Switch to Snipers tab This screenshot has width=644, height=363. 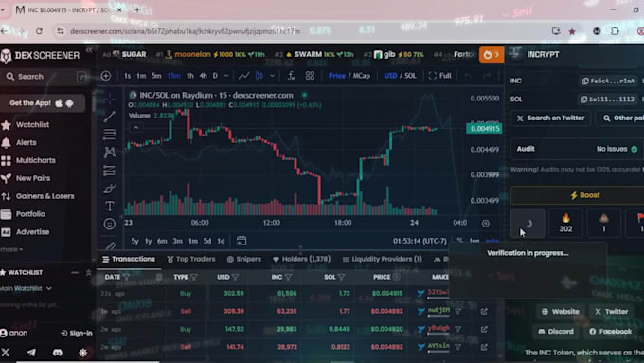(244, 259)
